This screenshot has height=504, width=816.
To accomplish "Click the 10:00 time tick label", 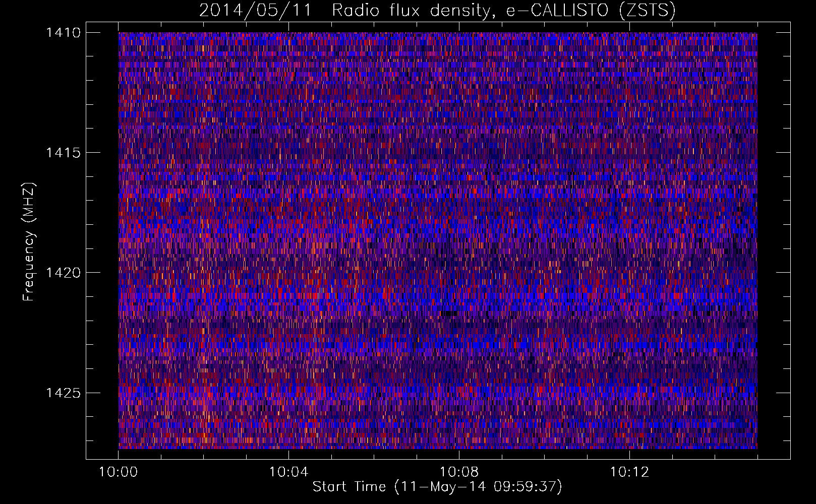I will [119, 472].
